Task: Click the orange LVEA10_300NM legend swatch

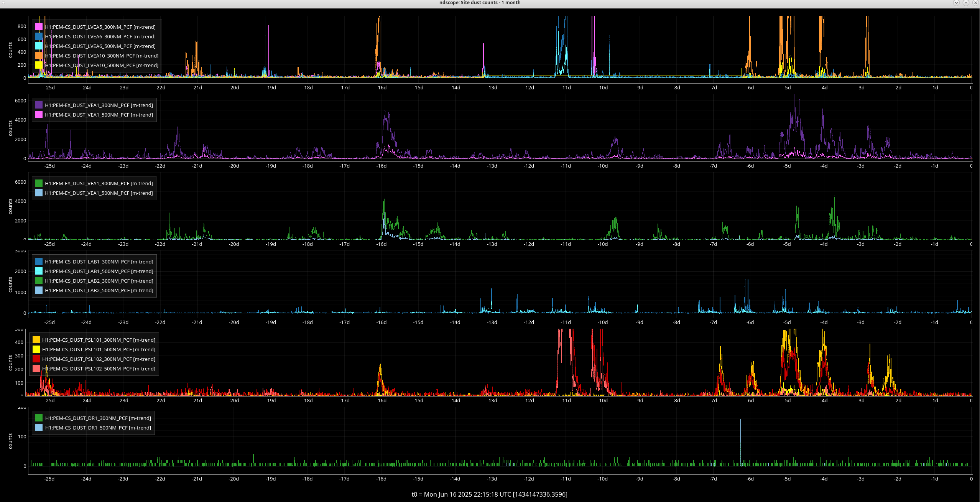Action: [39, 56]
